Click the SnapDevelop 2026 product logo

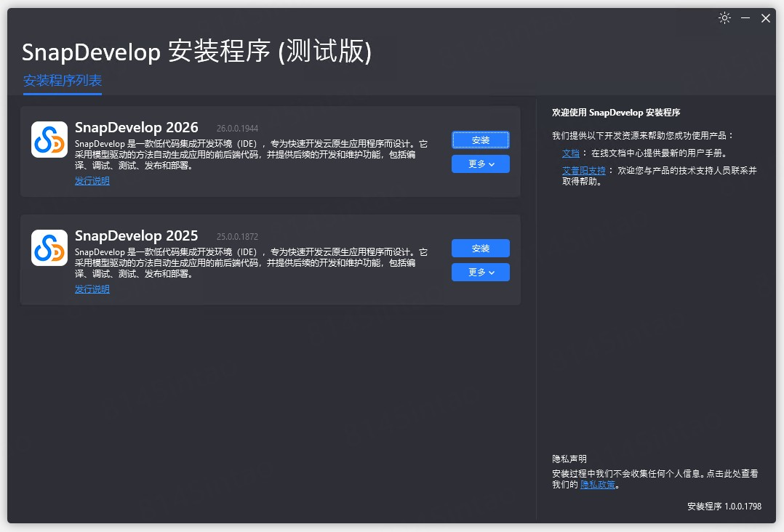coord(49,140)
